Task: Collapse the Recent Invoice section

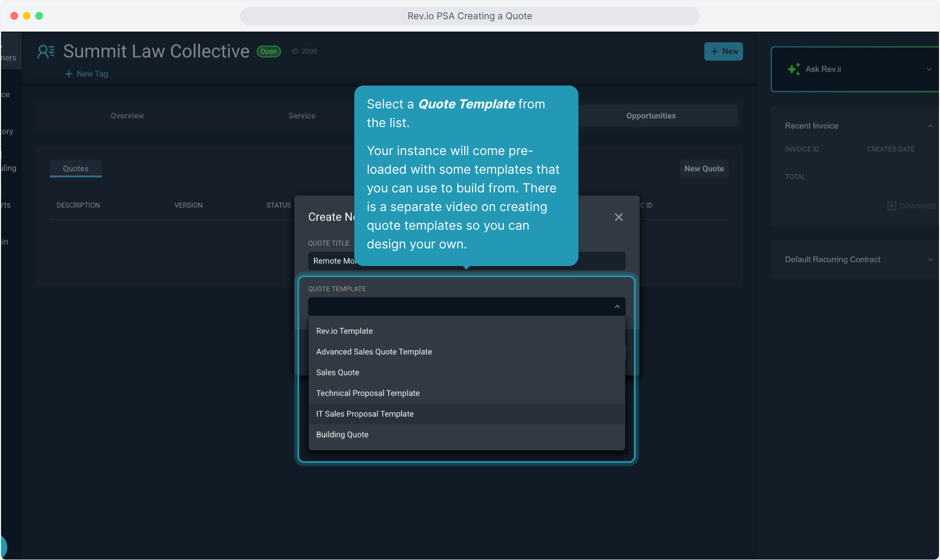Action: [930, 125]
